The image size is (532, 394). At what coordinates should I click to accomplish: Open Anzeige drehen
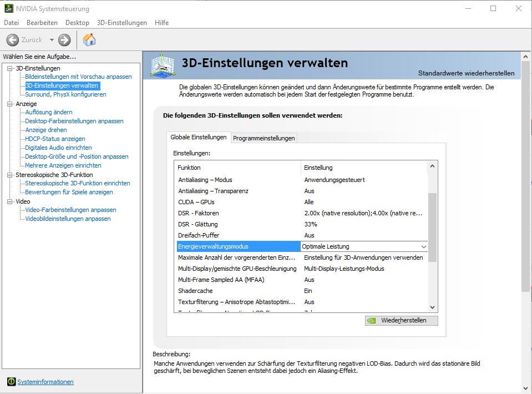(46, 130)
